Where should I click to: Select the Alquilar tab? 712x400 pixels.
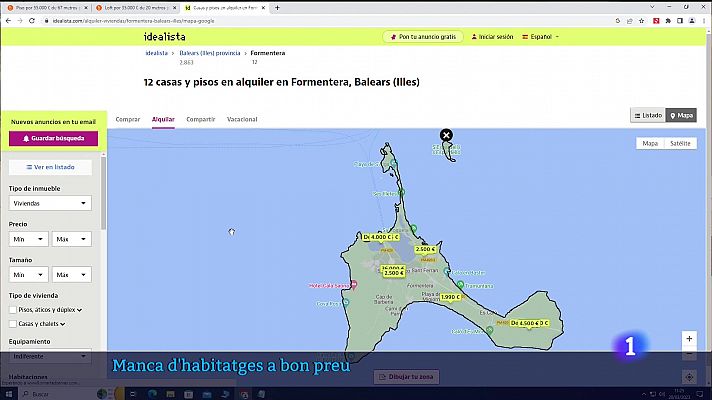click(163, 119)
